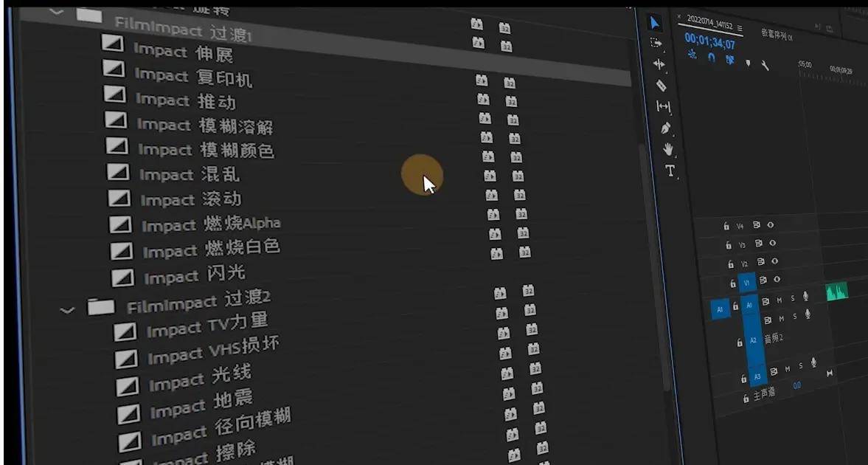
Task: Click transition icon beside Impact 地震
Action: pyautogui.click(x=128, y=414)
